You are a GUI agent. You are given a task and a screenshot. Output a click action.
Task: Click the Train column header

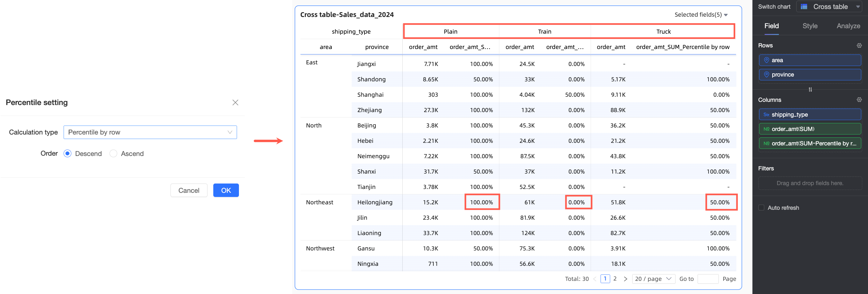(545, 32)
